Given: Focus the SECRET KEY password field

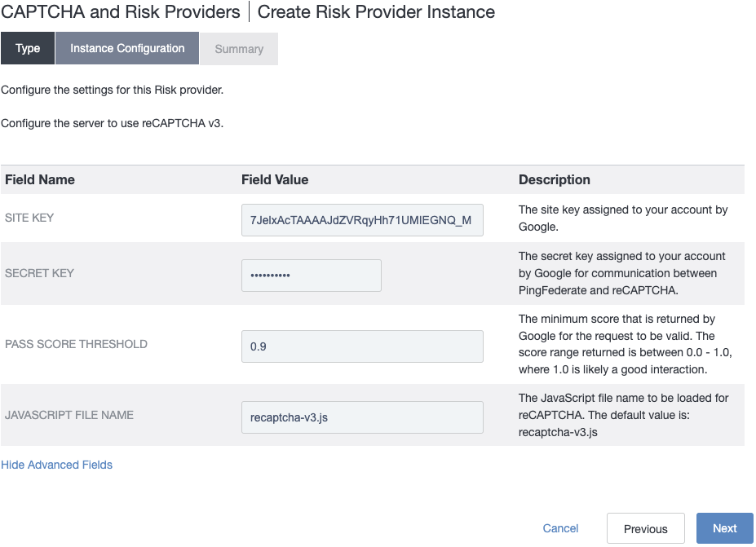Looking at the screenshot, I should (311, 275).
